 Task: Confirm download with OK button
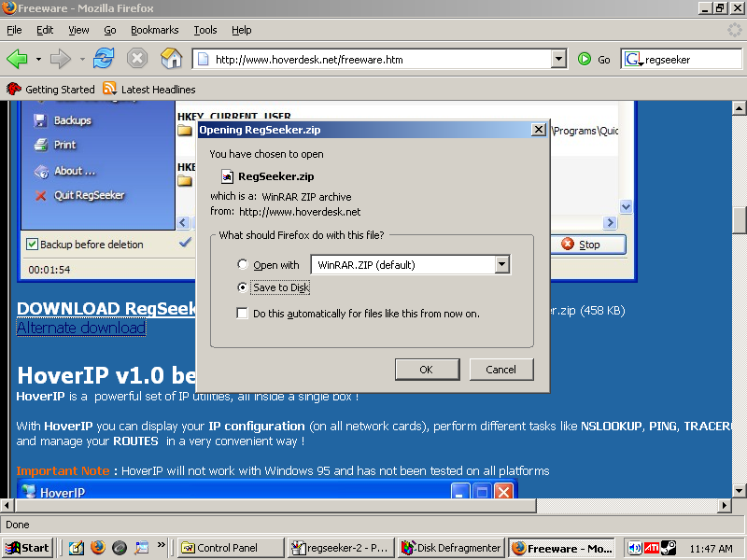point(426,370)
